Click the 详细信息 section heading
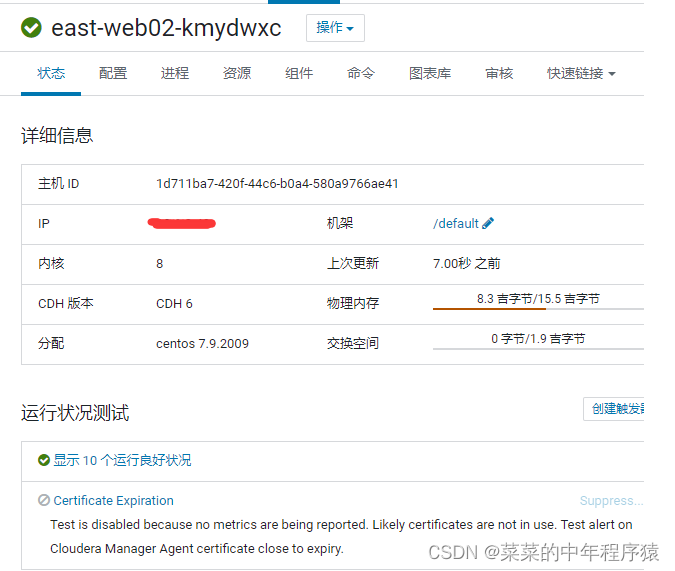675x571 pixels. (x=57, y=136)
